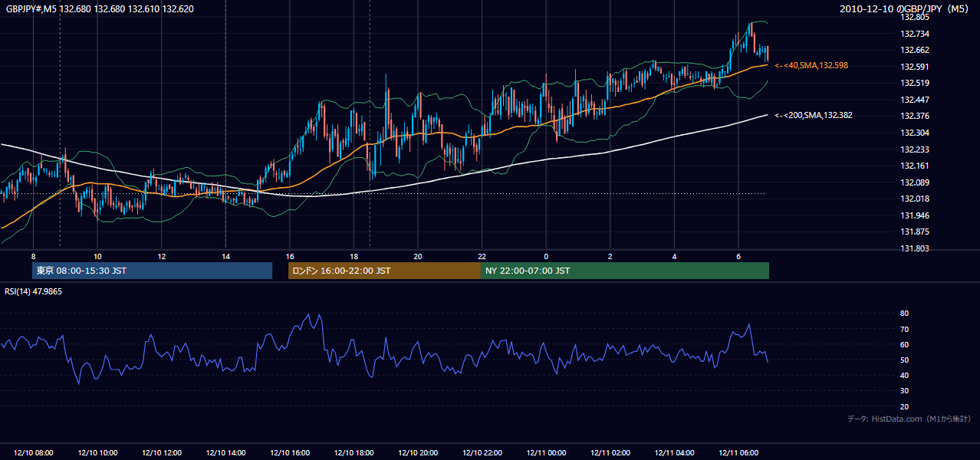Image resolution: width=980 pixels, height=460 pixels.
Task: Click price axis value 132.018
Action: point(914,199)
